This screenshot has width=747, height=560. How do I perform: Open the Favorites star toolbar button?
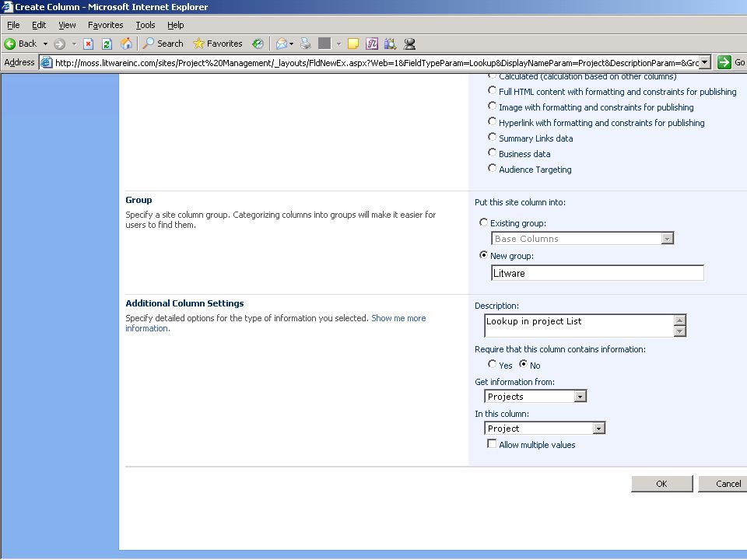(218, 44)
